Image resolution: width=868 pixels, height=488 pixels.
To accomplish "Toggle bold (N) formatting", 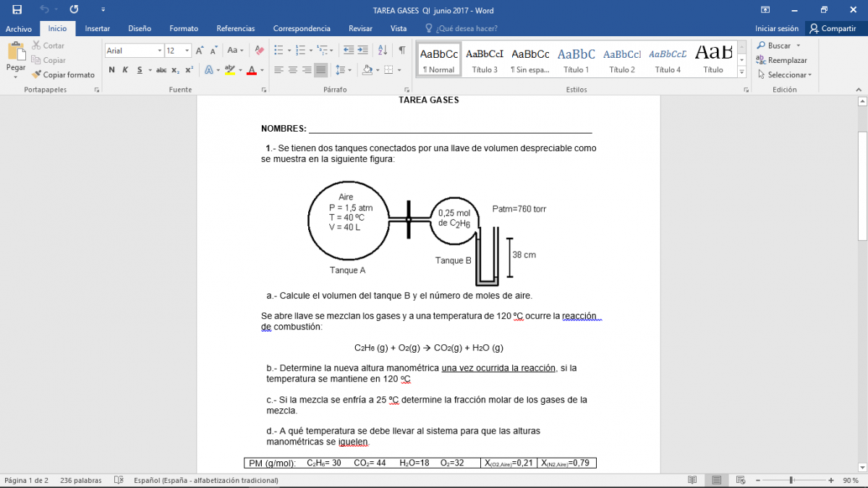I will pos(111,70).
